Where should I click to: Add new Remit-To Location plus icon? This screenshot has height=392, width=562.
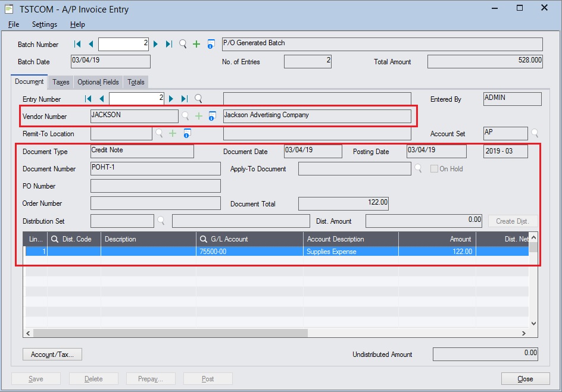[173, 133]
